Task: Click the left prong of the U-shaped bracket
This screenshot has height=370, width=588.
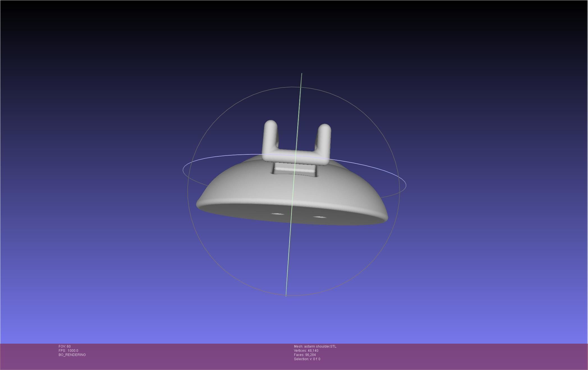Action: click(270, 137)
